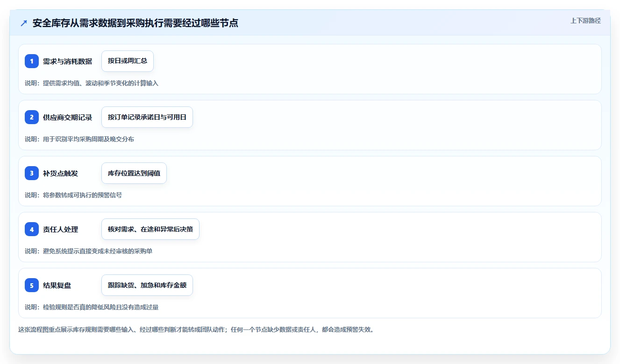Screen dimensions: 620x364
Task: Click the step 3 number badge
Action: (x=32, y=173)
